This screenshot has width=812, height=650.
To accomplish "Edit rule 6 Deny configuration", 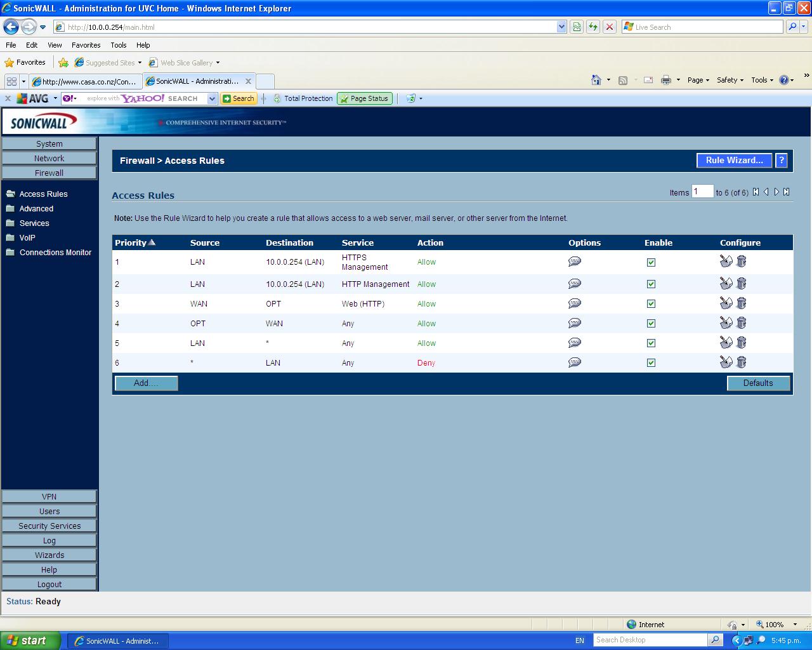I will coord(726,362).
